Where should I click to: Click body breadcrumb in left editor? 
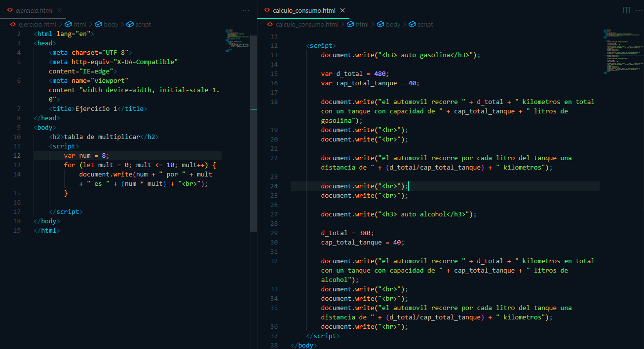tap(111, 24)
